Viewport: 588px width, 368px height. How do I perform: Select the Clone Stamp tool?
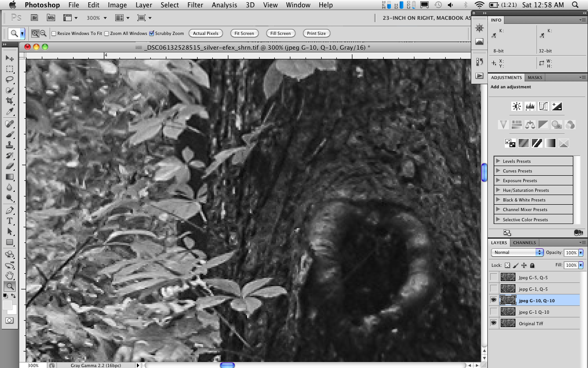9,145
